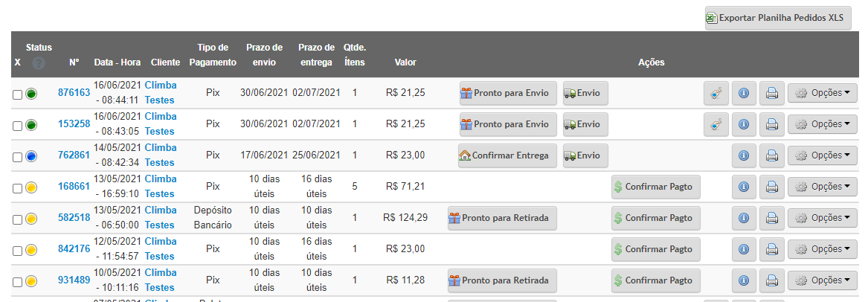
Task: Click the blue status indicator of order 762861
Action: pyautogui.click(x=31, y=156)
